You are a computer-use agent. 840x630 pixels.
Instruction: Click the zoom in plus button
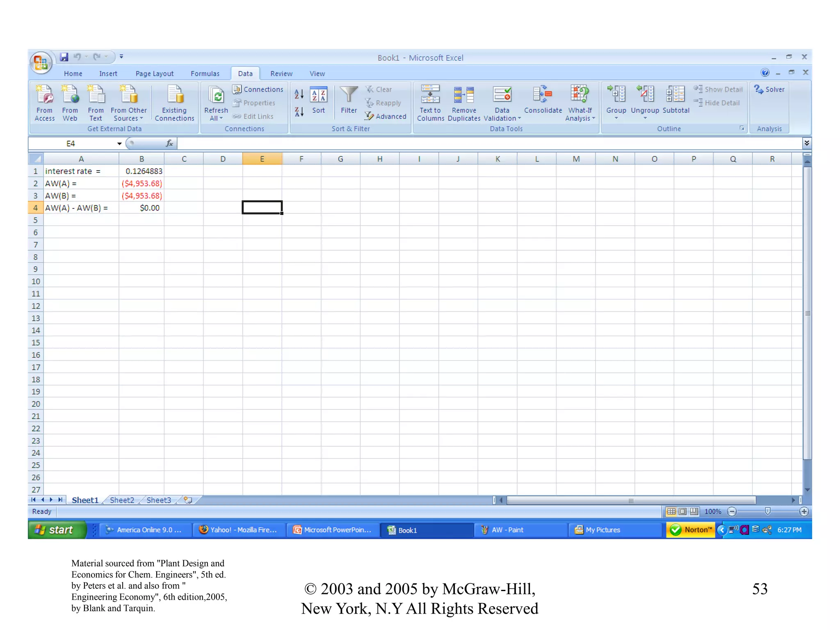click(x=804, y=511)
